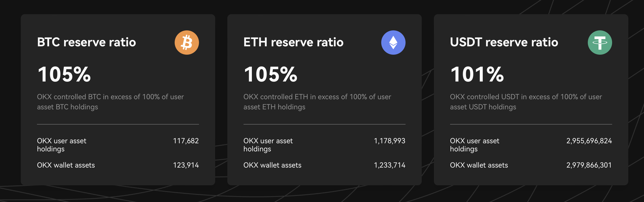This screenshot has height=202, width=644.
Task: Click the USDT 101% ratio figure
Action: pyautogui.click(x=477, y=74)
